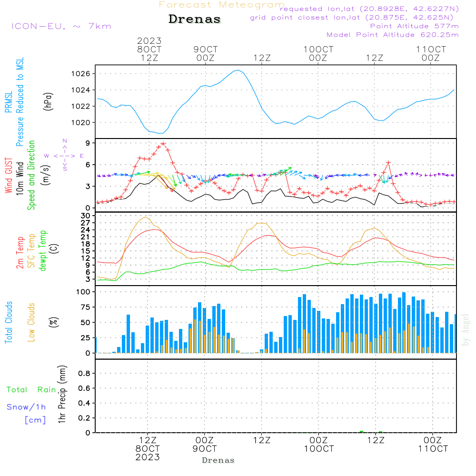Viewport: 476px width, 476px height.
Task: Click the 'Forecast Meteogram' heading
Action: coord(222,5)
